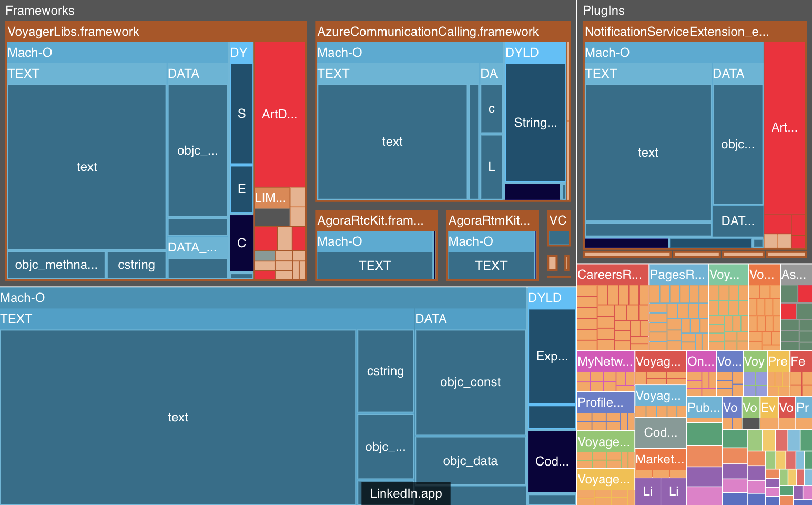Click the cstring block below LinkedIn TEXT

[385, 371]
